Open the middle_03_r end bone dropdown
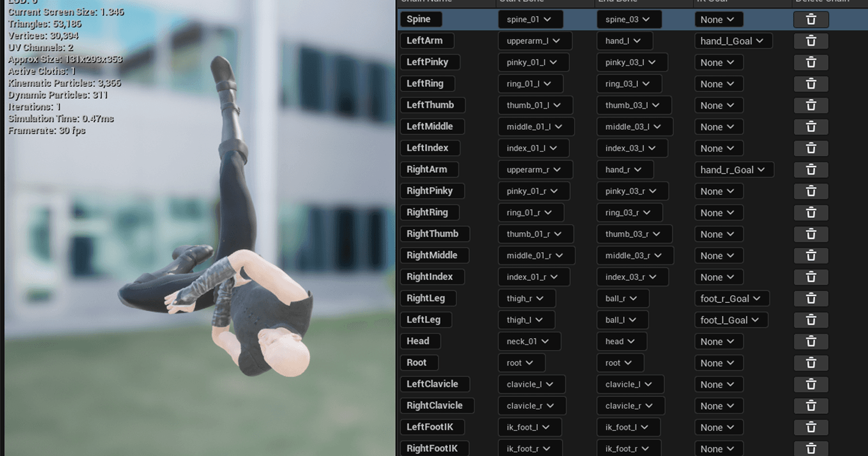Viewport: 868px width, 456px height. tap(635, 256)
